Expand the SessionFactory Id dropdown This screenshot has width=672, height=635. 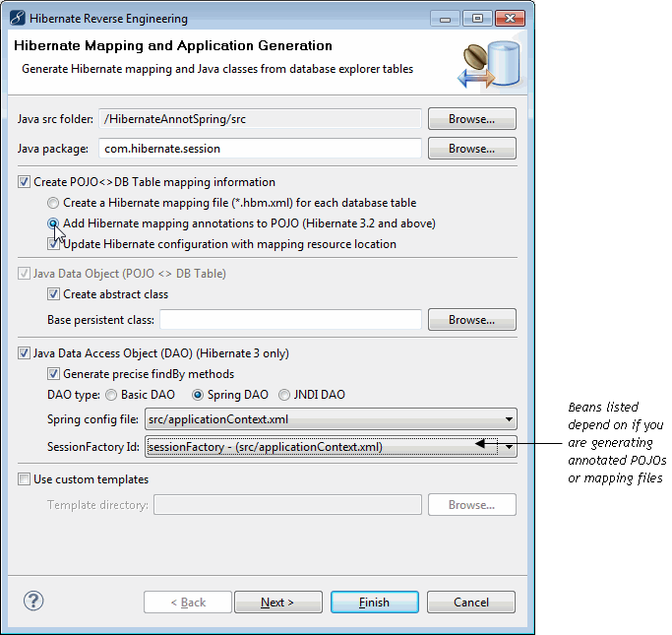coord(507,447)
